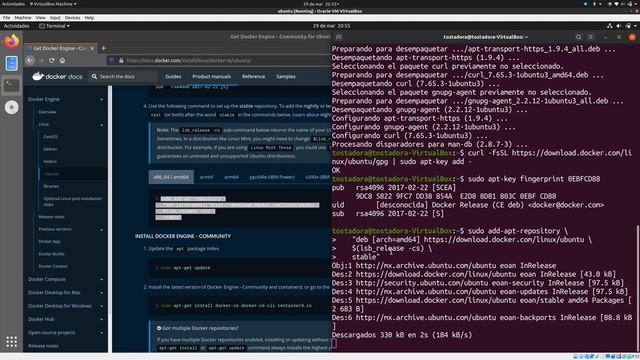640x360 pixels.
Task: Click the padlock site security icon
Action: click(121, 60)
